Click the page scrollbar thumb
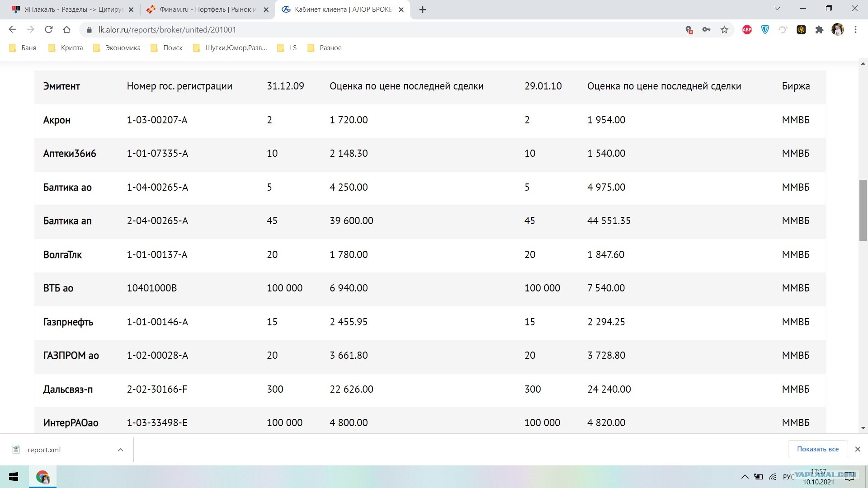Viewport: 868px width, 488px height. pos(863,210)
